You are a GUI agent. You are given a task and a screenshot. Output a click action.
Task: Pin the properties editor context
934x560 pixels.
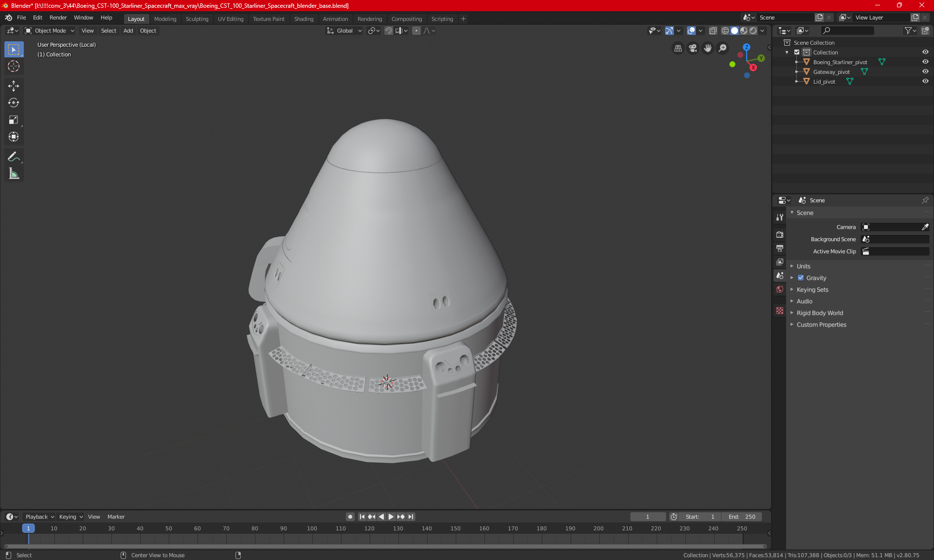click(x=925, y=200)
